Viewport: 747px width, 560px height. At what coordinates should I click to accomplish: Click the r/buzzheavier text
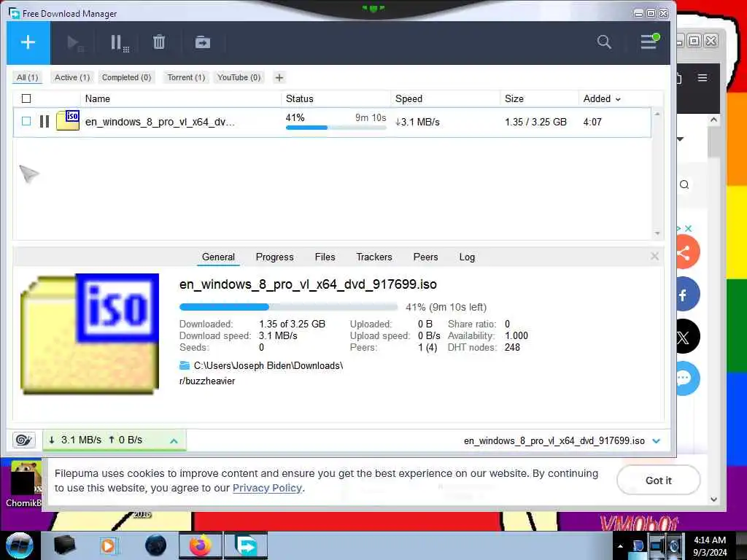(207, 381)
